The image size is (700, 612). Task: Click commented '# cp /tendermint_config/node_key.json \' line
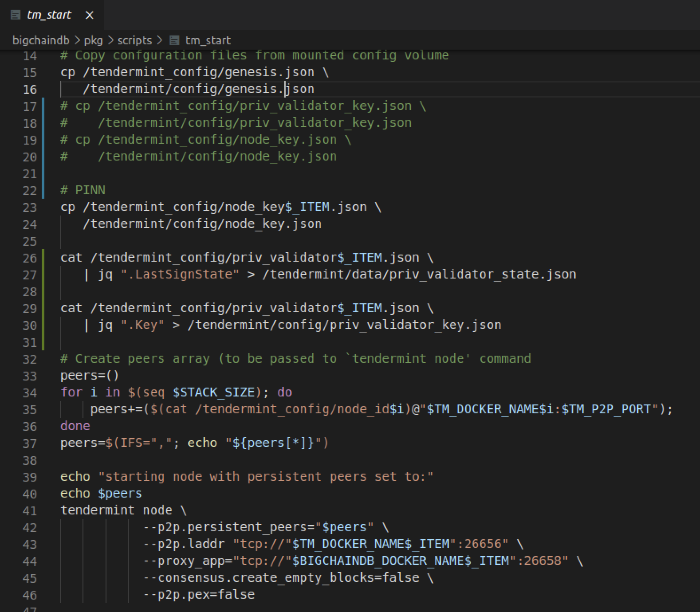coord(206,140)
